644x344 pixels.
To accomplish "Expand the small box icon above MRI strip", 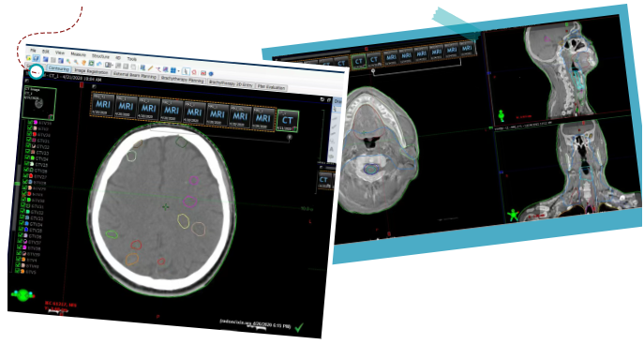I will click(94, 86).
